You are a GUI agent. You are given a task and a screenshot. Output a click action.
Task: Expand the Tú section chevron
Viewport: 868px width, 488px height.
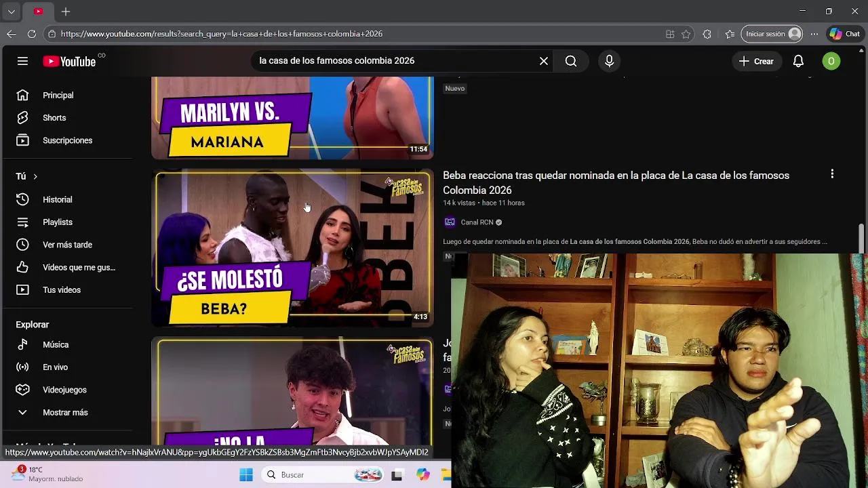[35, 176]
